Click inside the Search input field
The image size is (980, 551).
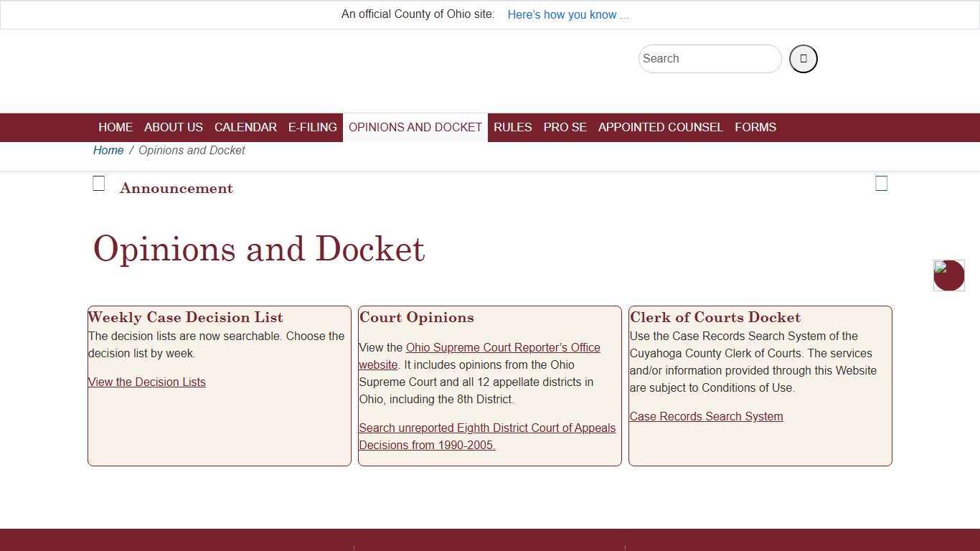coord(710,58)
